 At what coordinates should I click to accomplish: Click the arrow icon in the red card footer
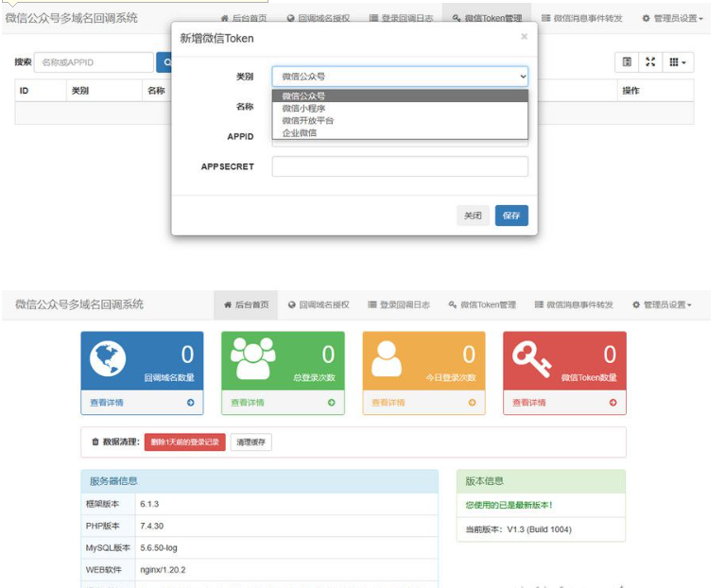613,403
